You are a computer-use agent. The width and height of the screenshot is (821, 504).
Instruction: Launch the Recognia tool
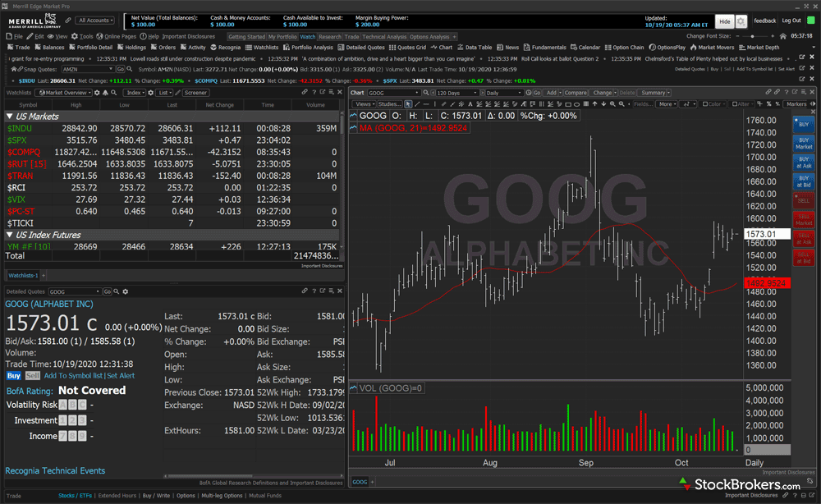(x=225, y=48)
